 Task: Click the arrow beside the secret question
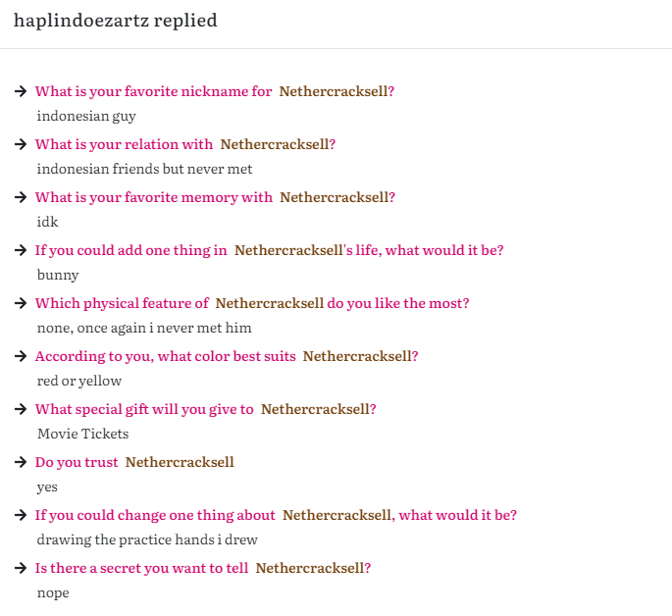point(21,568)
